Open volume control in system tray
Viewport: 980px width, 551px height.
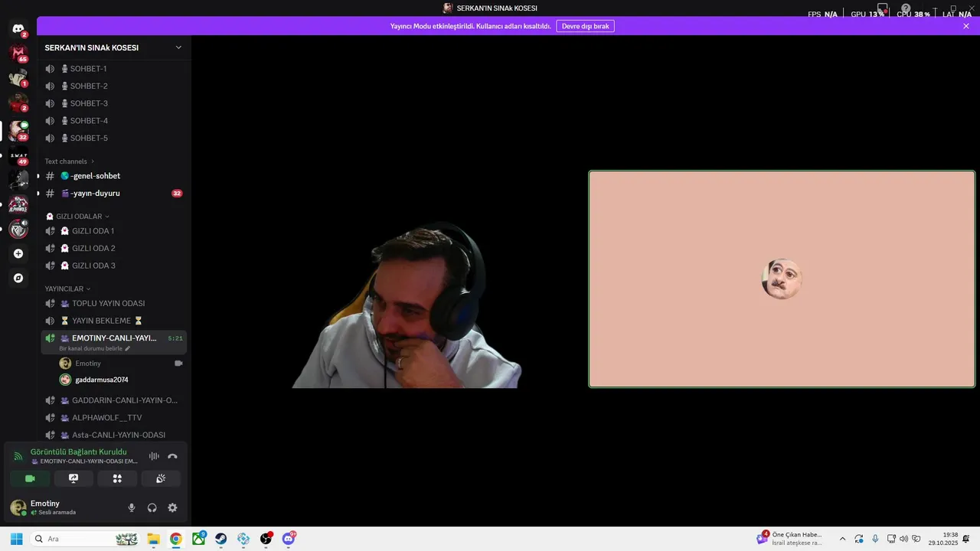coord(903,539)
